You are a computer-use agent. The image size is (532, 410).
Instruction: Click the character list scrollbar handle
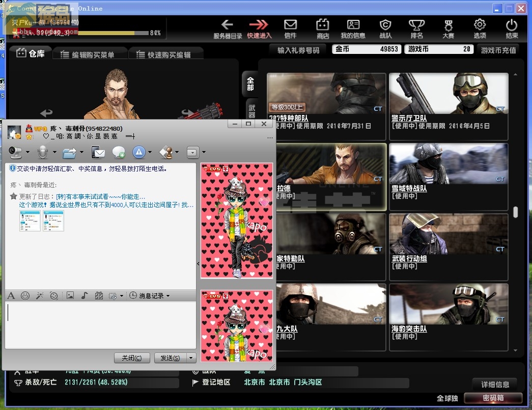(x=515, y=212)
